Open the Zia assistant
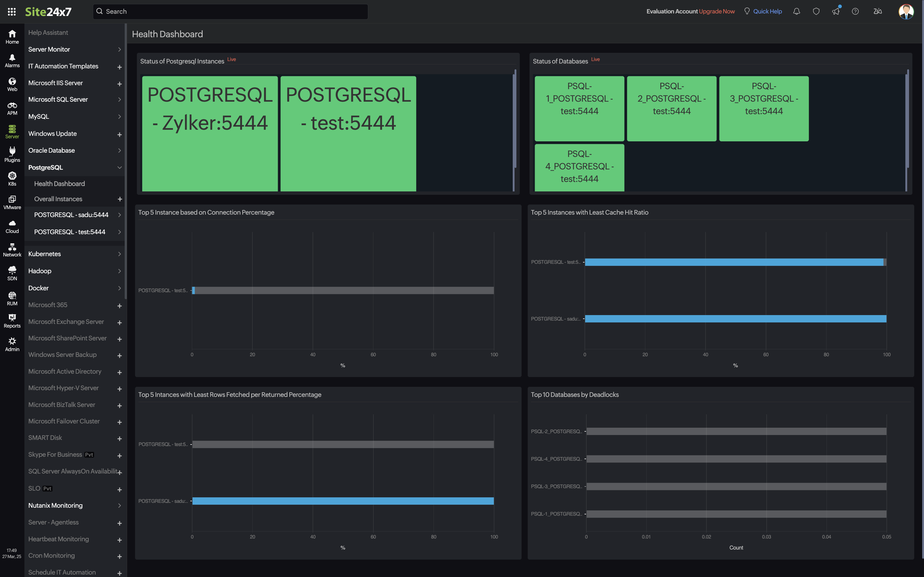924x577 pixels. click(x=878, y=12)
